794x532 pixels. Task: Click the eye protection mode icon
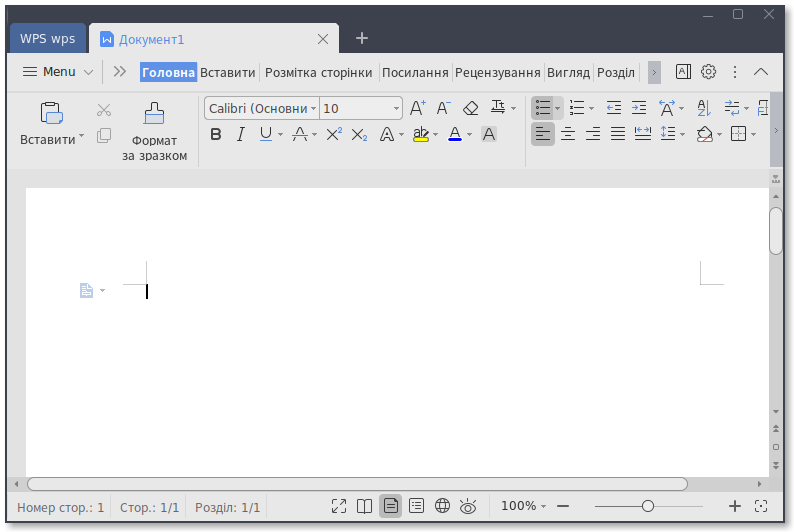click(468, 506)
